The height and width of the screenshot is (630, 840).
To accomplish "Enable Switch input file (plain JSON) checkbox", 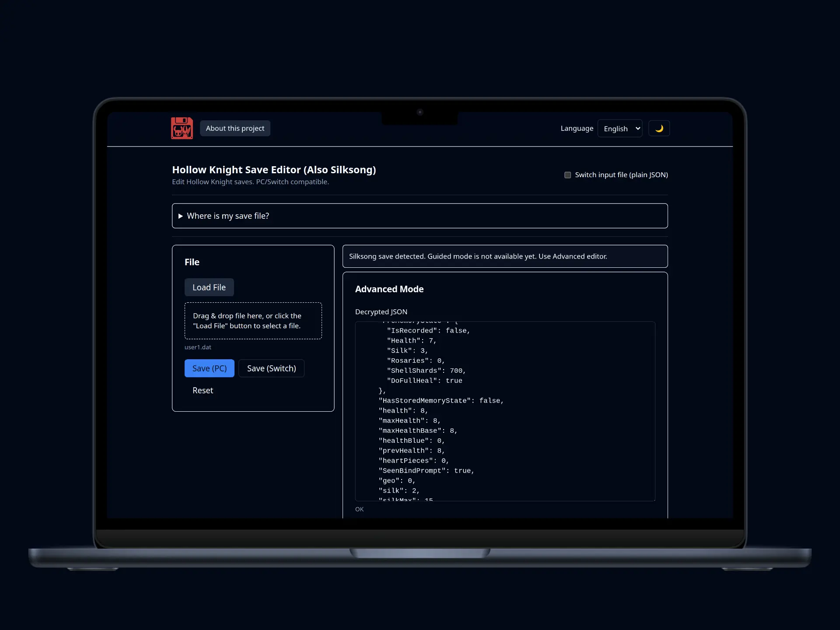I will [x=567, y=175].
